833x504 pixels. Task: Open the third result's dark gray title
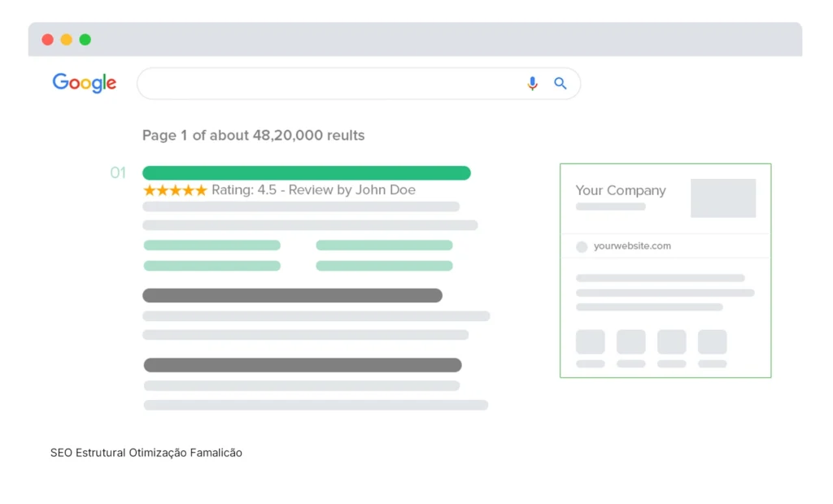(x=303, y=366)
